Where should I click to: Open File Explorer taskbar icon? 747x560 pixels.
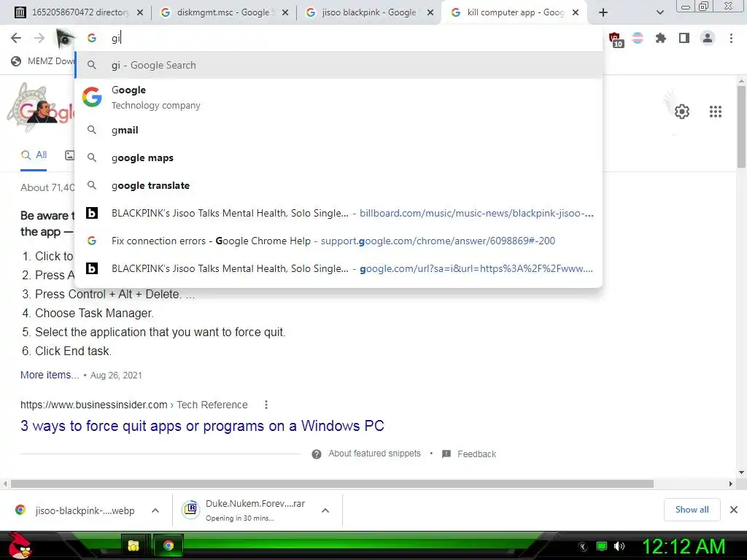point(133,545)
